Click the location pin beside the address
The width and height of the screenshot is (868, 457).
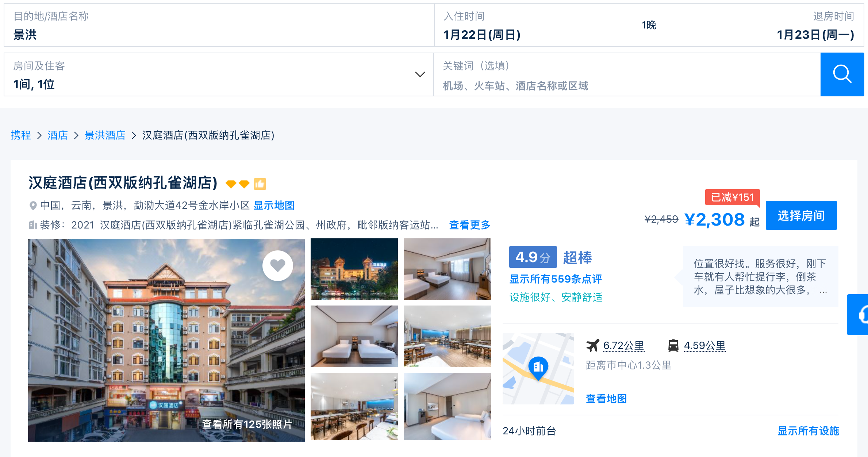(33, 206)
